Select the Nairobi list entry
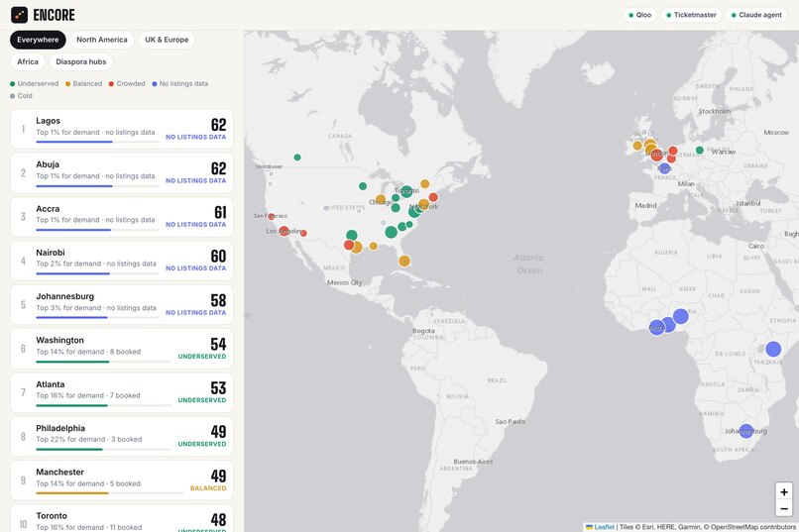The width and height of the screenshot is (799, 532). [x=122, y=261]
